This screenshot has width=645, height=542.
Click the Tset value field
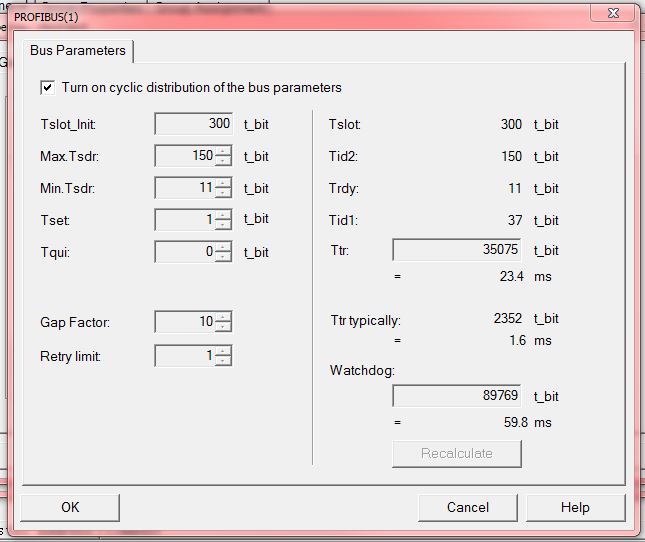[185, 219]
